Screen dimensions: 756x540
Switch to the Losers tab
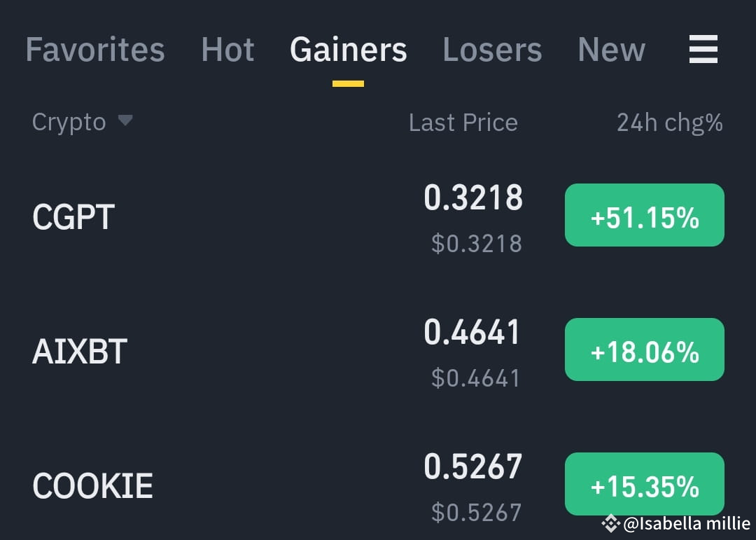coord(492,49)
